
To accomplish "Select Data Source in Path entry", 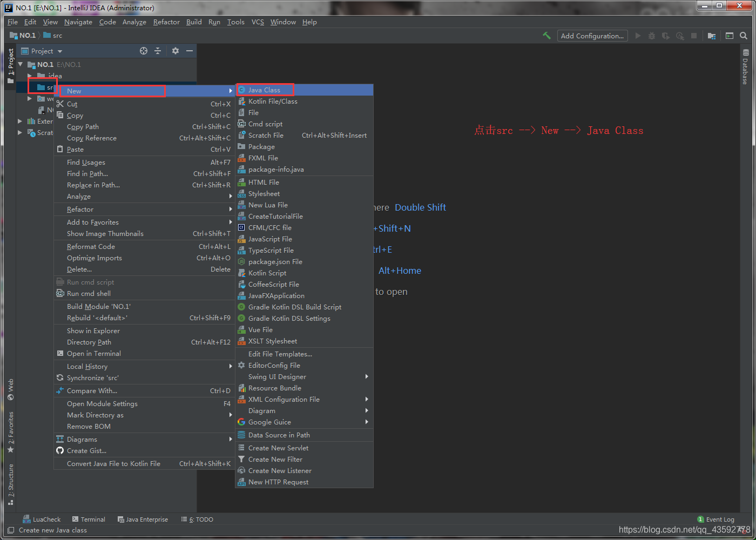I will [305, 435].
